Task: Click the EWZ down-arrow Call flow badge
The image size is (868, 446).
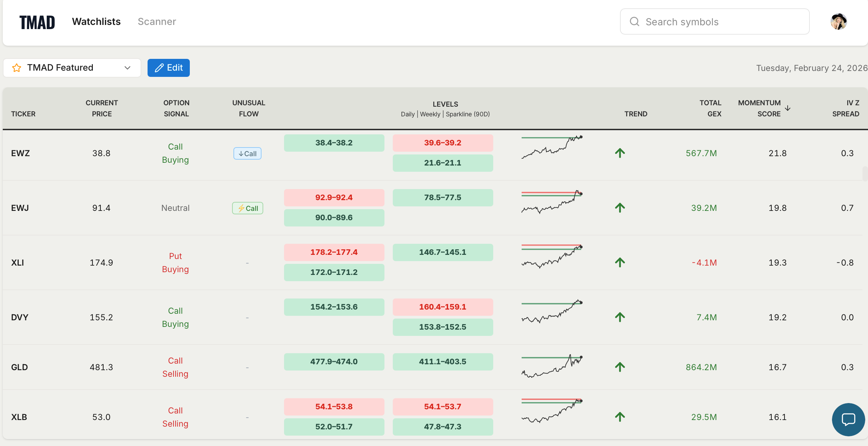Action: pos(247,153)
